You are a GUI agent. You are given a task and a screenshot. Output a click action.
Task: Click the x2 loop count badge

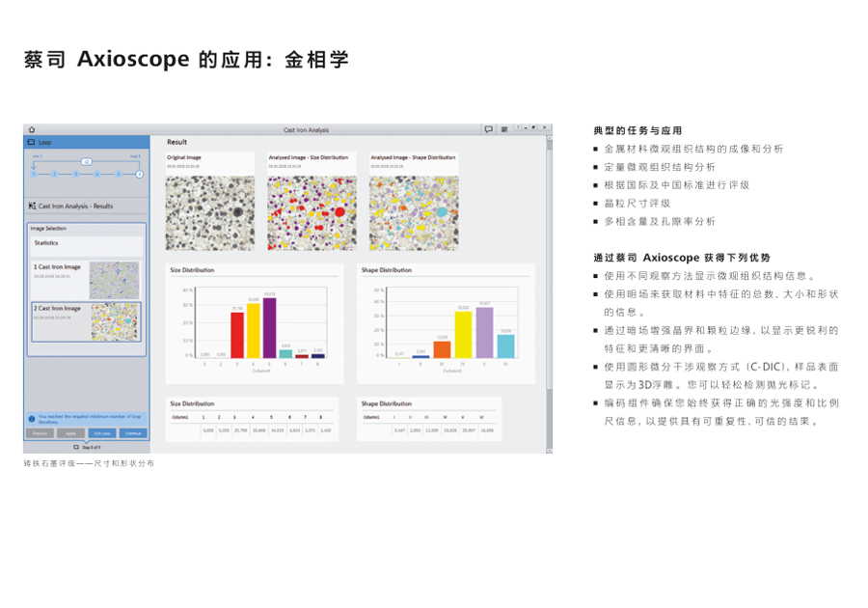(x=86, y=162)
